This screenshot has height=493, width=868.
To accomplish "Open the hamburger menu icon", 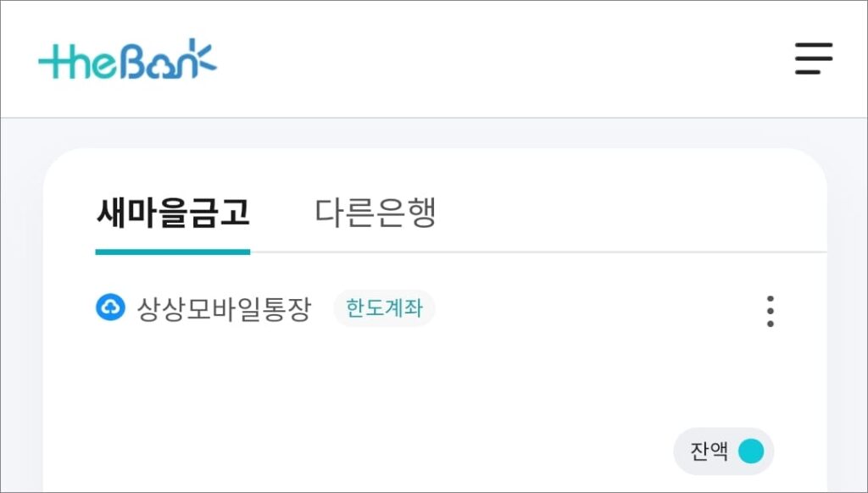I will tap(814, 58).
